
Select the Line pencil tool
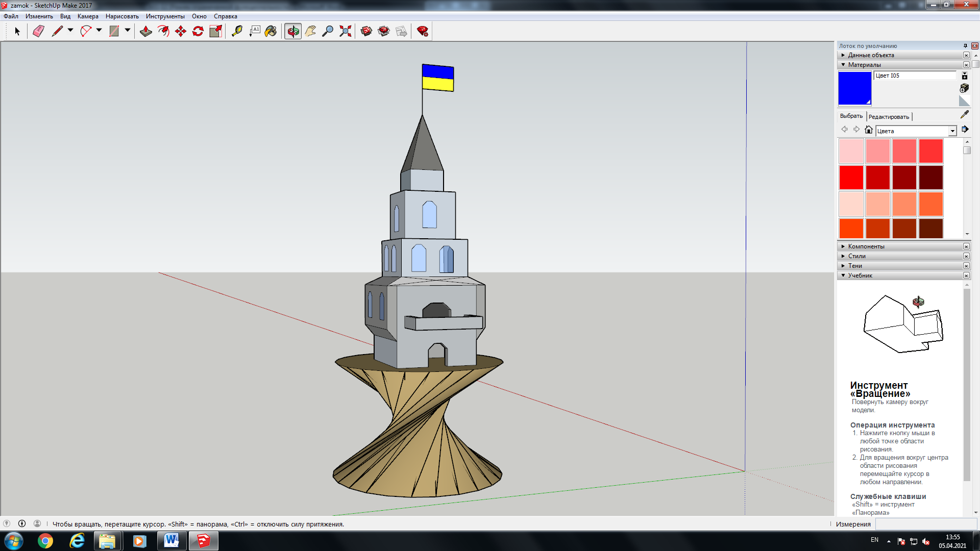click(57, 32)
